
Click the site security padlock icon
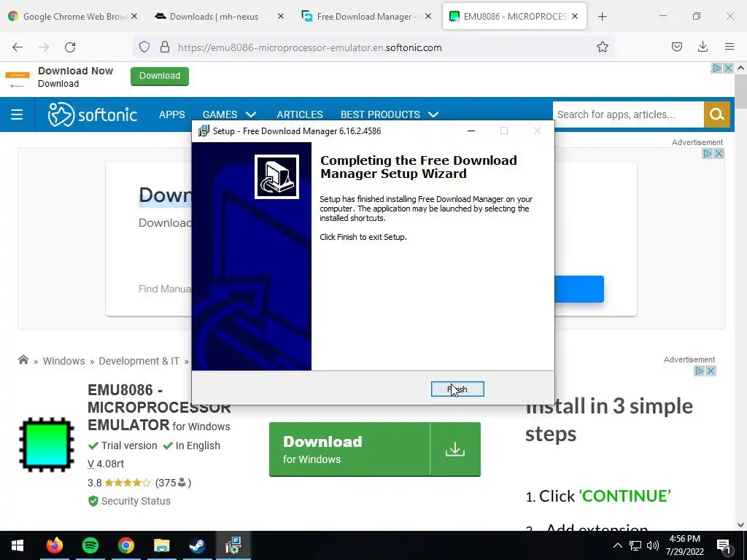(165, 47)
